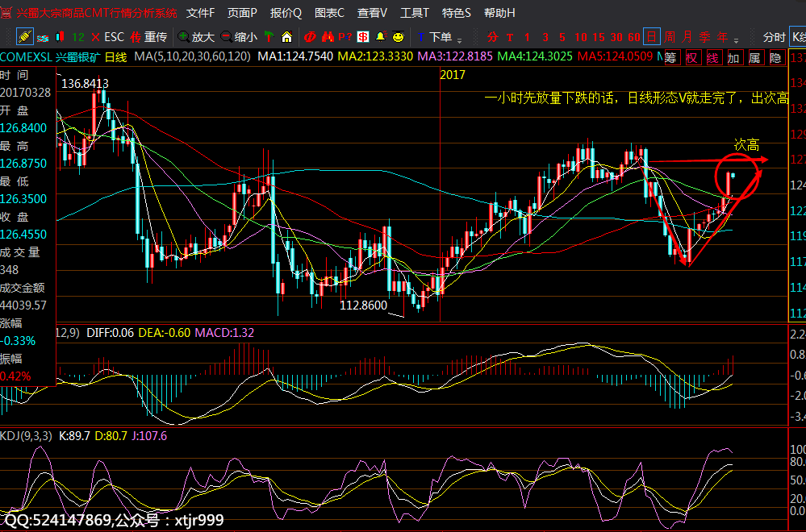
Task: Expand the period toolbar overflow arrow after 年
Action: 737,39
